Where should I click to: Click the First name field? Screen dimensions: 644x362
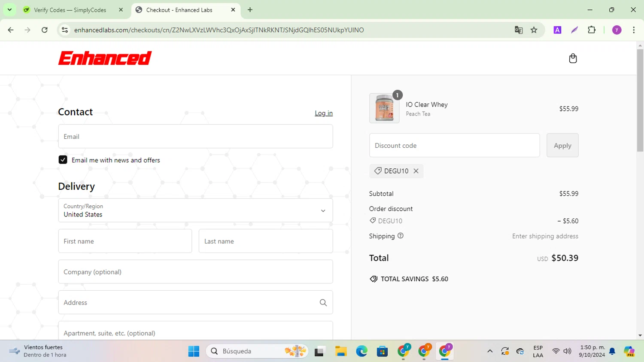[125, 241]
